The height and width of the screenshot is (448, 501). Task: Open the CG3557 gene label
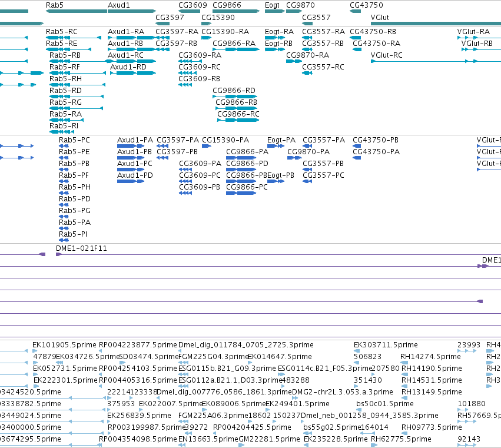point(316,17)
